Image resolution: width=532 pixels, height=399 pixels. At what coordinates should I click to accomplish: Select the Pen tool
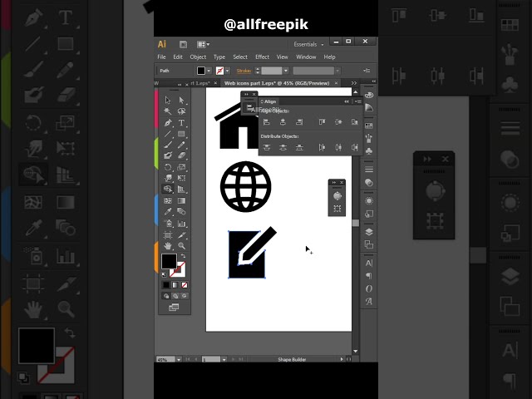pyautogui.click(x=168, y=123)
